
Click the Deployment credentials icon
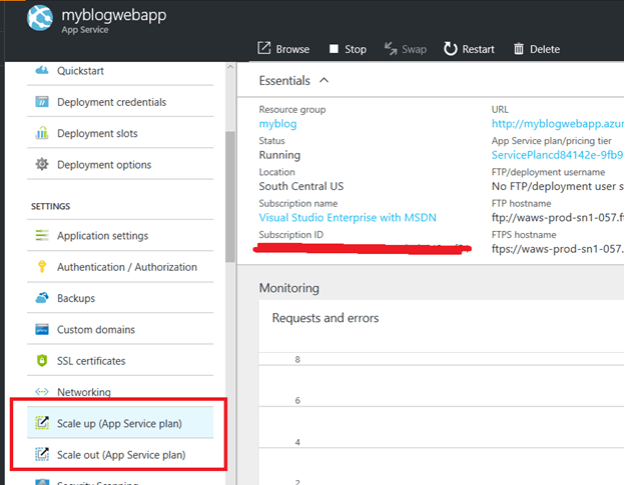tap(42, 102)
